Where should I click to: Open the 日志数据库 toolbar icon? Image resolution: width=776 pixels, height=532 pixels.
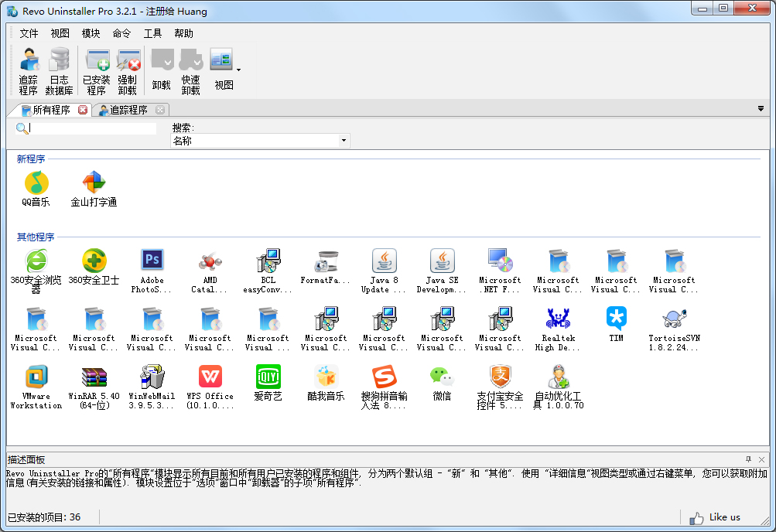coord(59,70)
